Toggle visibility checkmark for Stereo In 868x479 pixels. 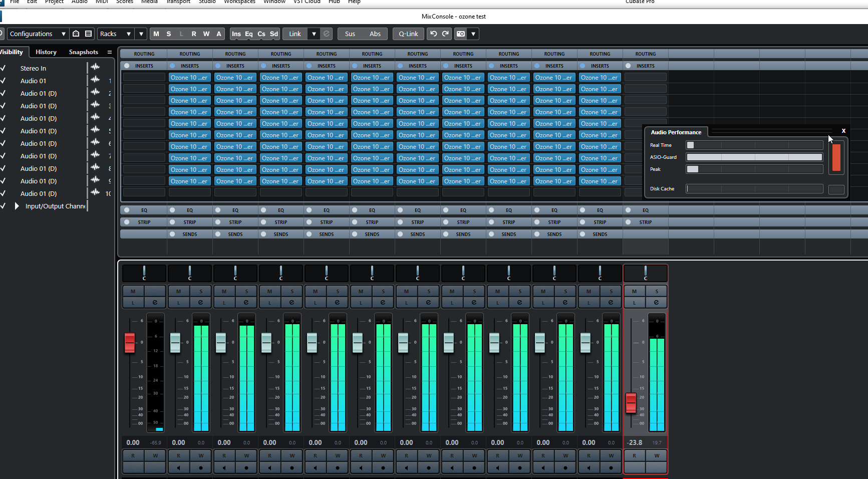pyautogui.click(x=3, y=68)
